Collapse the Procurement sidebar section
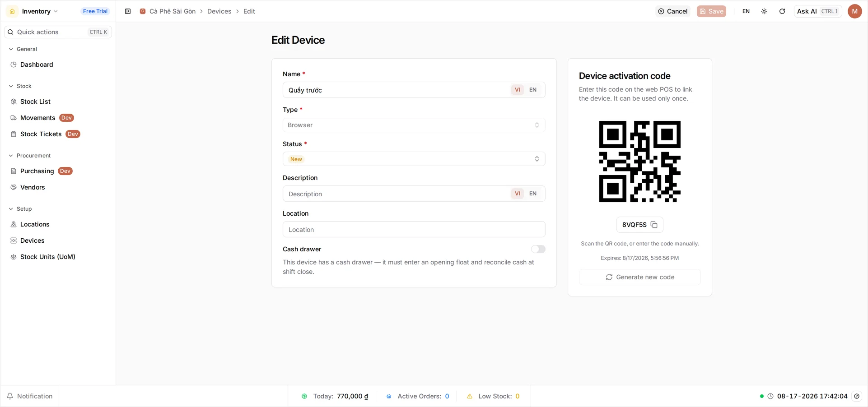 (x=29, y=156)
